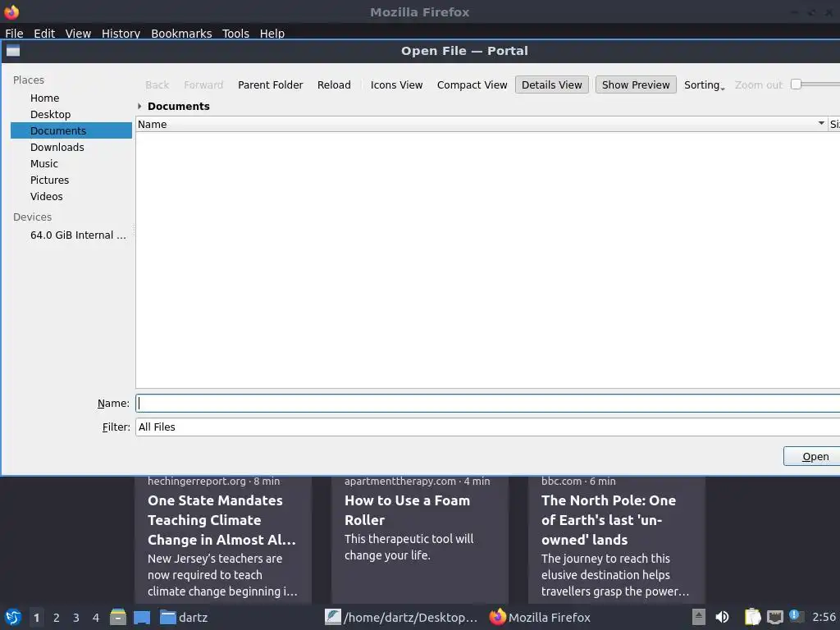Viewport: 840px width, 630px height.
Task: Open the File menu
Action: pos(15,33)
